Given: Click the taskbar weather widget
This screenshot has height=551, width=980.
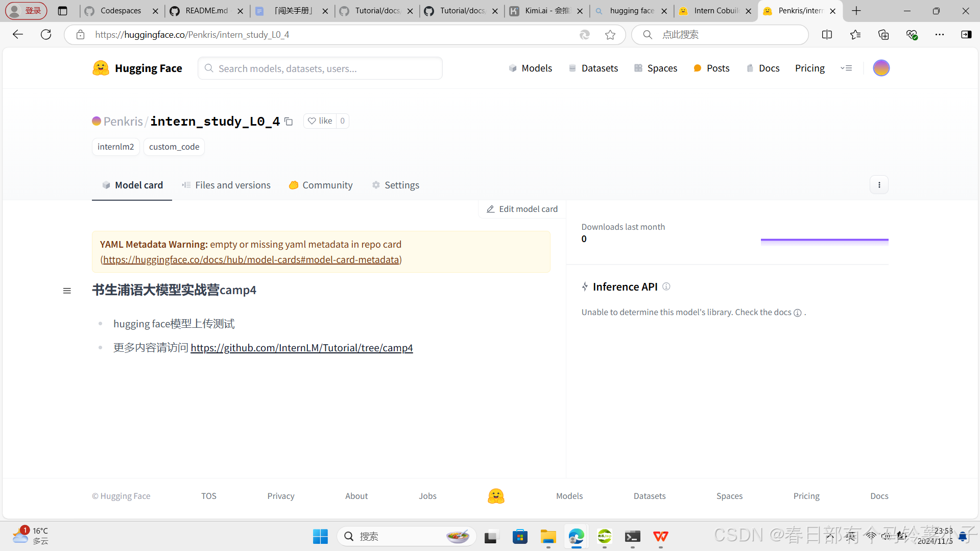Looking at the screenshot, I should pyautogui.click(x=31, y=536).
